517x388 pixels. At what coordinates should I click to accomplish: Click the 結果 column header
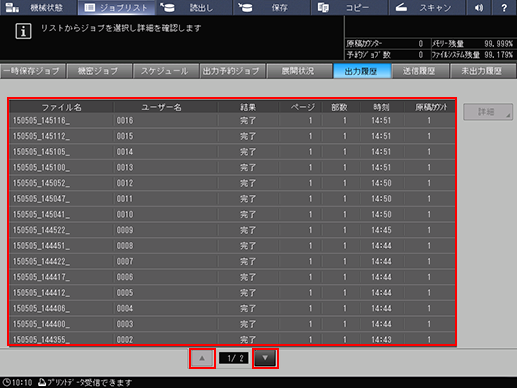(x=248, y=107)
